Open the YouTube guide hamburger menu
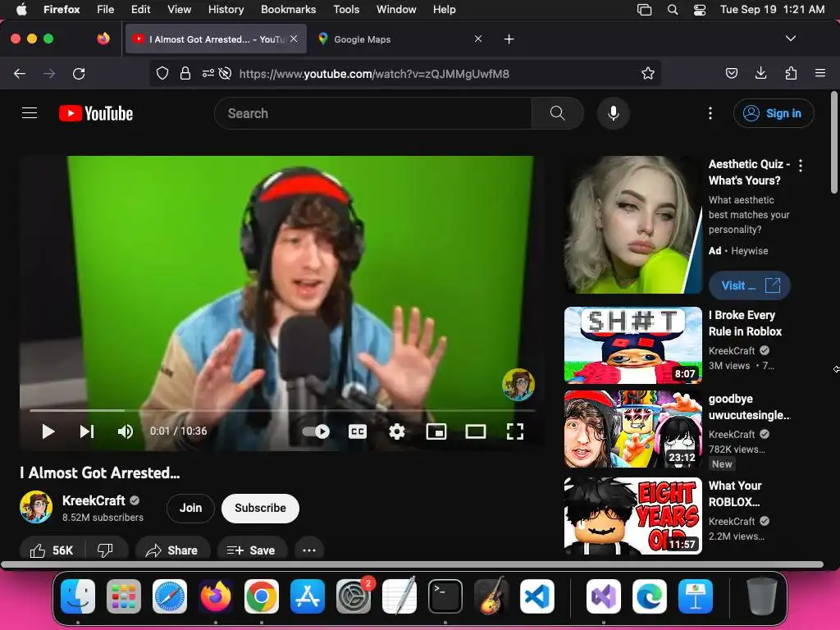840x630 pixels. point(30,113)
